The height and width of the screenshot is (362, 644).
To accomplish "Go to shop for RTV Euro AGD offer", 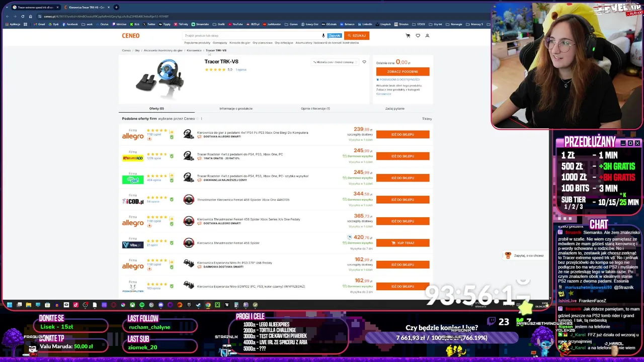I will [403, 156].
